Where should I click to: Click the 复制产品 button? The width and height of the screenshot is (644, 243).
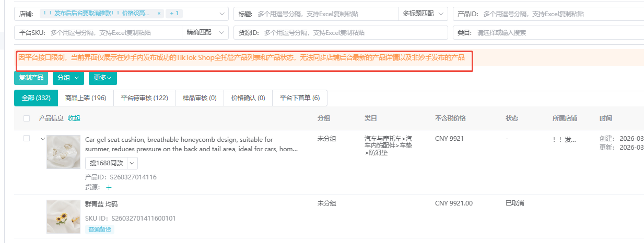[x=31, y=78]
